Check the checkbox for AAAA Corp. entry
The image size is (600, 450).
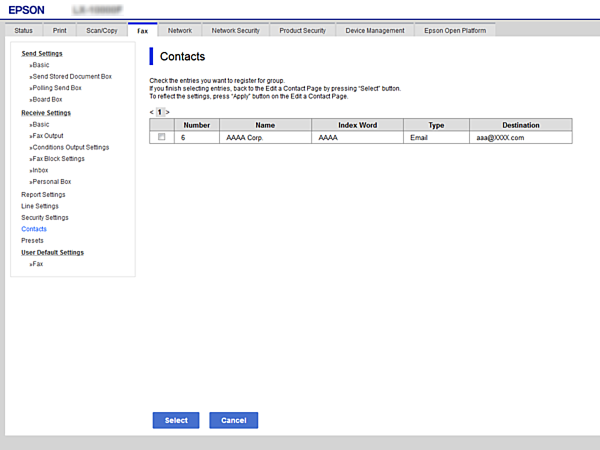pos(161,137)
